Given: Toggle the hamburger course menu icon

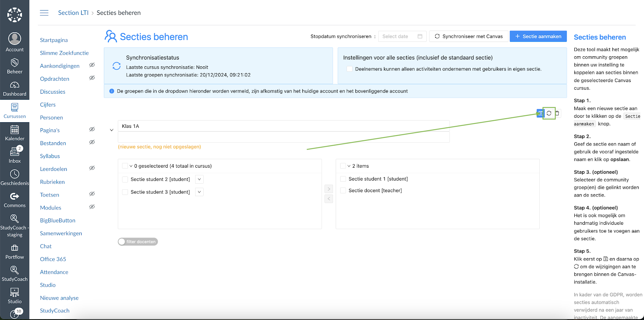Looking at the screenshot, I should pos(44,13).
